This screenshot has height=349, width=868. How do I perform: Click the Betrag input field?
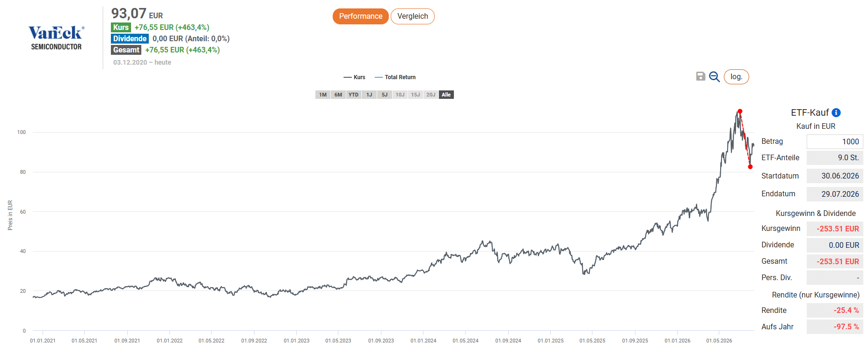835,141
